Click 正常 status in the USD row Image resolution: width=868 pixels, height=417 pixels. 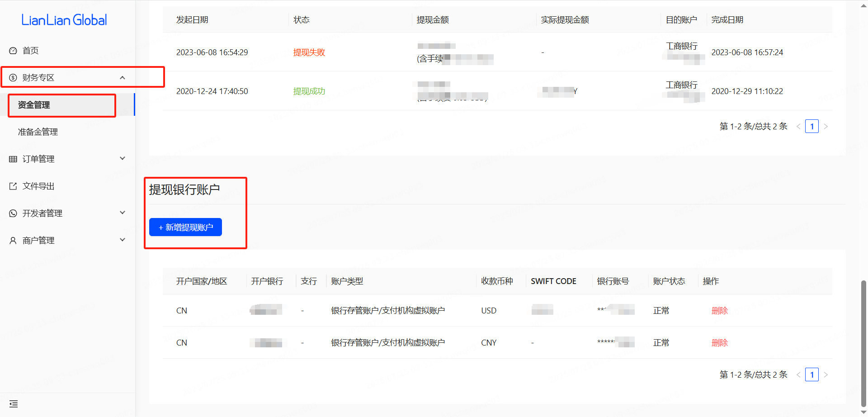pos(661,311)
